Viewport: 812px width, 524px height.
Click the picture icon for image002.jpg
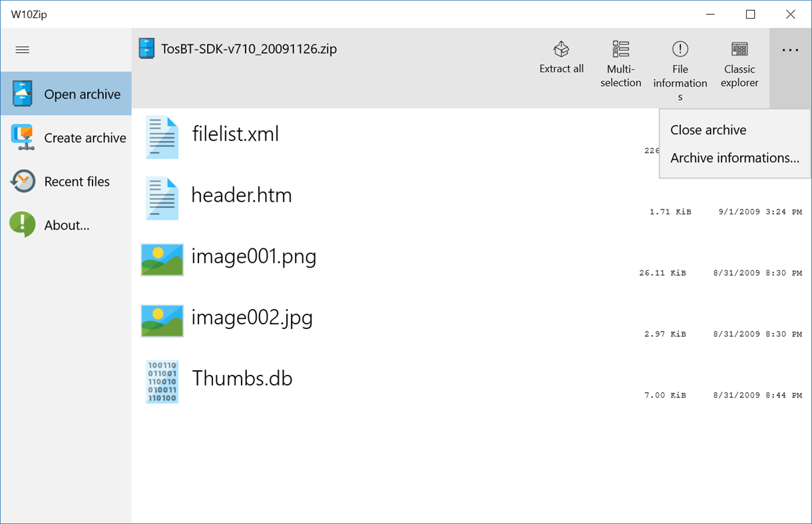pos(161,320)
